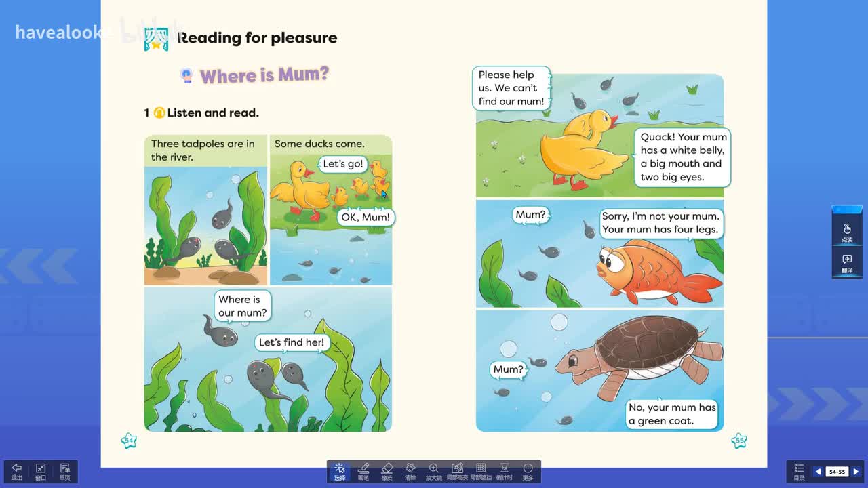
Task: Click the headphone icon beside Where is Mum?
Action: point(186,75)
